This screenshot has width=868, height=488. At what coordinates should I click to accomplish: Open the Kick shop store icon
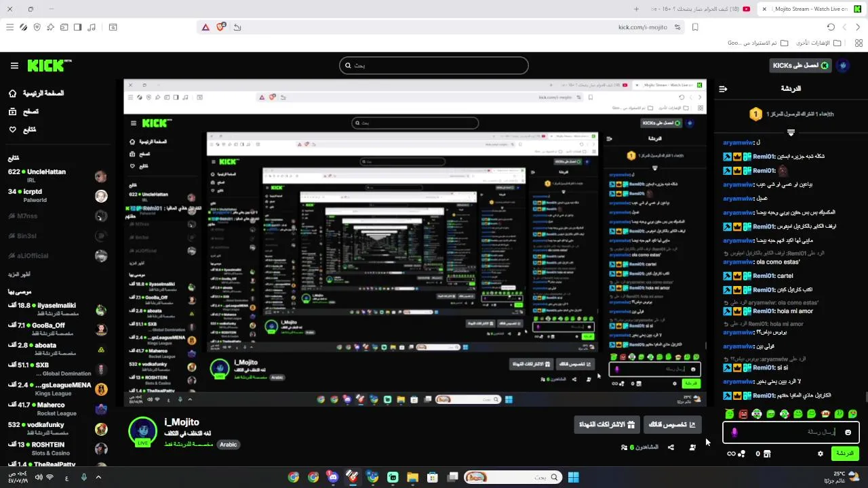click(x=767, y=453)
